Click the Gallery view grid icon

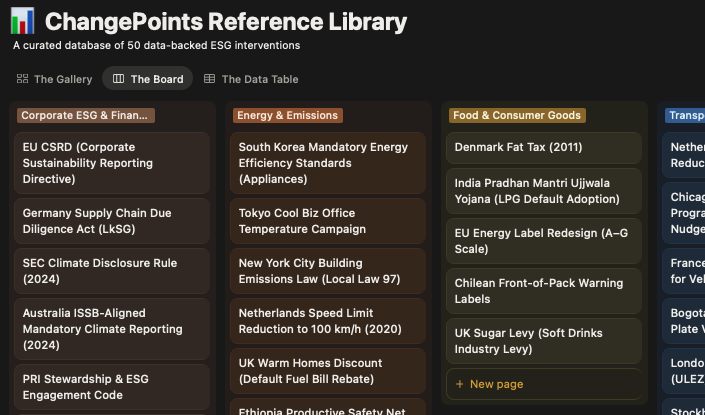[23, 79]
